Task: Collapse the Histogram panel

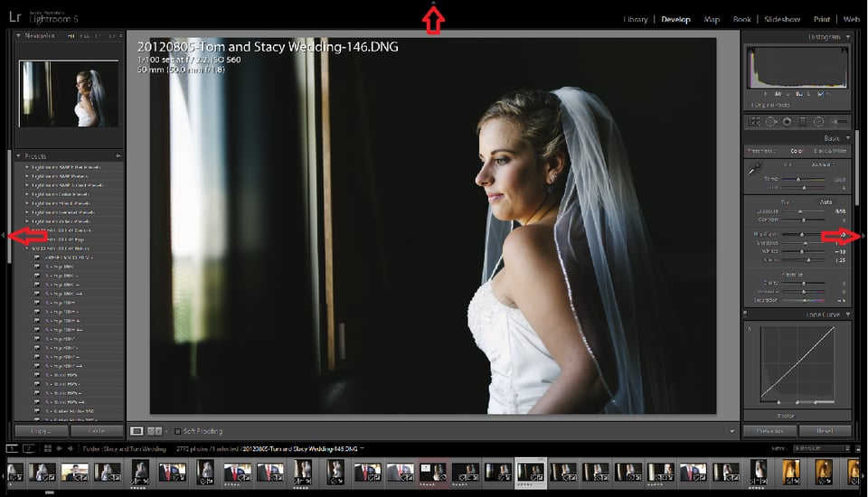Action: pos(848,36)
